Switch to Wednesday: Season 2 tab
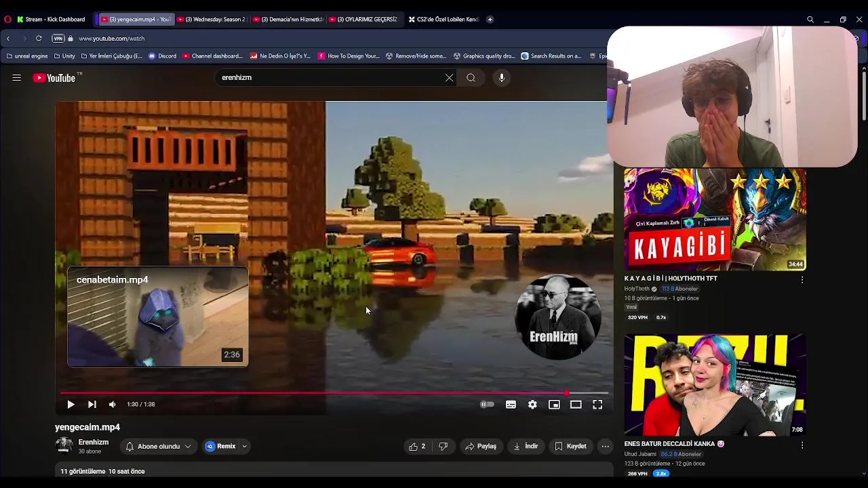The image size is (868, 488). click(x=212, y=20)
